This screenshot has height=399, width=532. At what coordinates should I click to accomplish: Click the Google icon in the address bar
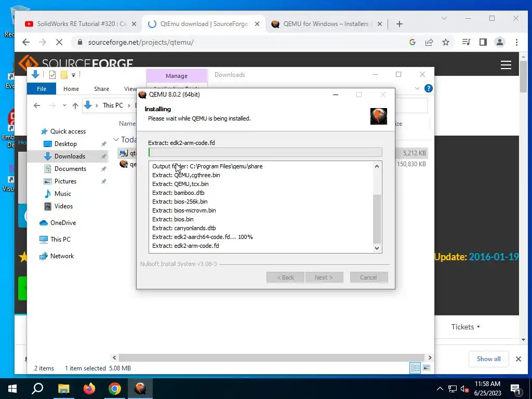(413, 42)
